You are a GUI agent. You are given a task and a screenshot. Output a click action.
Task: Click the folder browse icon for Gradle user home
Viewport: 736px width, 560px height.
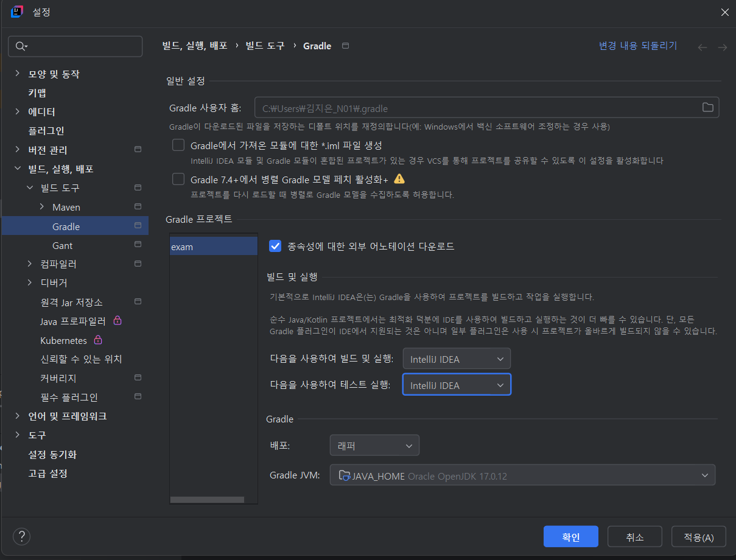pos(707,108)
